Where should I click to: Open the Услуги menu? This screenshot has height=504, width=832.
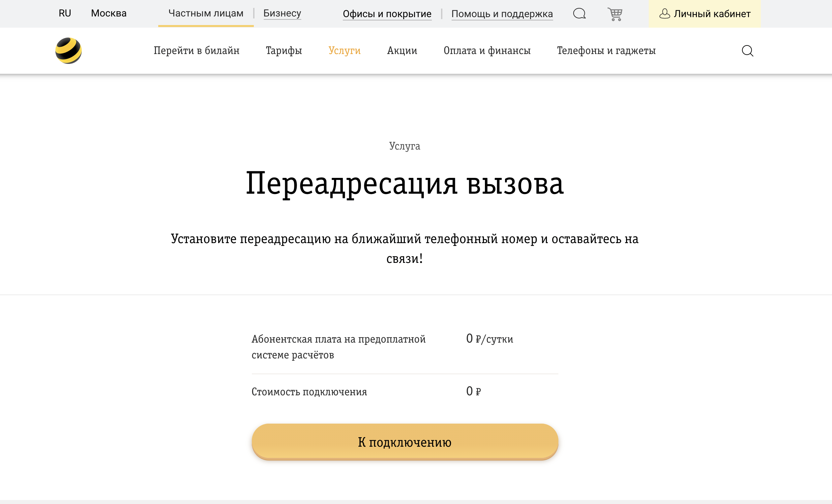(345, 51)
